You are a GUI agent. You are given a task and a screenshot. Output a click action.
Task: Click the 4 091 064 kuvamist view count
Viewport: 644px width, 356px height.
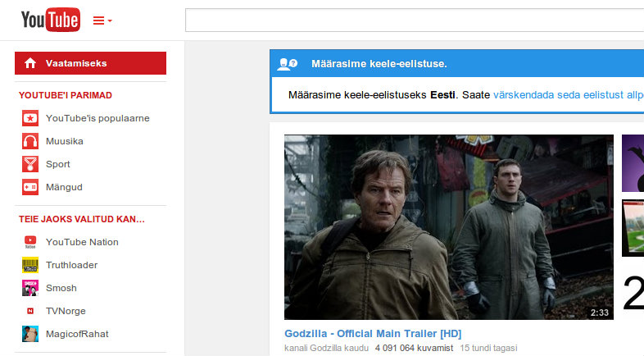tap(414, 348)
